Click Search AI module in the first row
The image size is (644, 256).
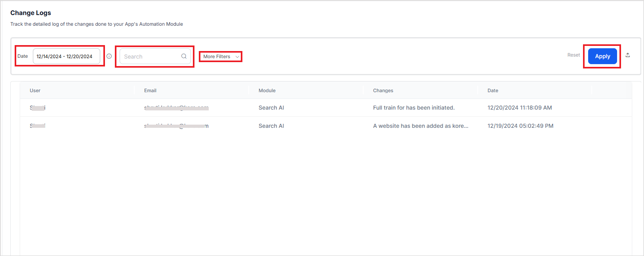[x=271, y=108]
